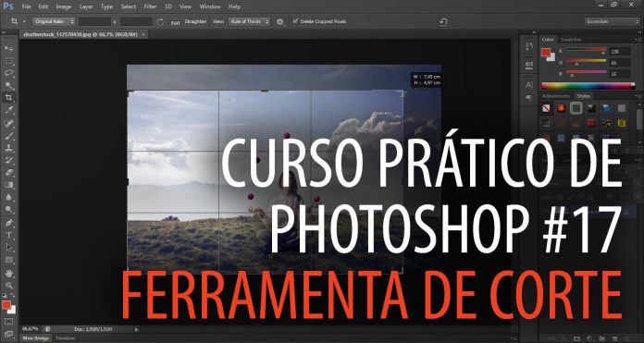Select the Eyedropper tool
644x343 pixels.
coord(8,110)
